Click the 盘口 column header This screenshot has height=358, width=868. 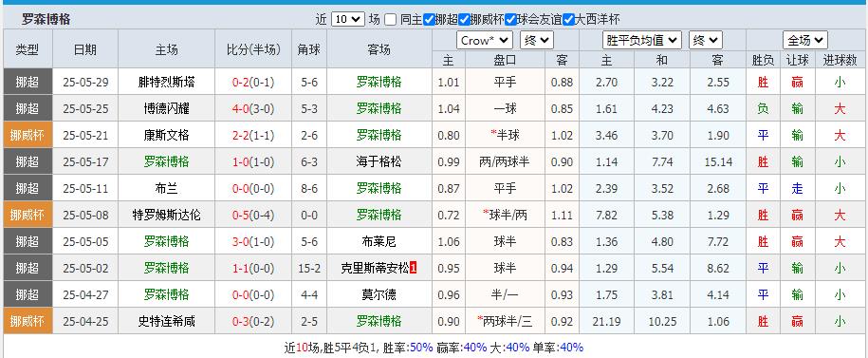(505, 60)
